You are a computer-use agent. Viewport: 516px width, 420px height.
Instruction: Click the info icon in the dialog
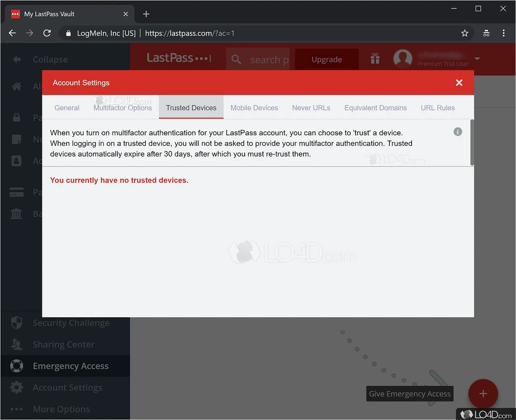[x=458, y=131]
